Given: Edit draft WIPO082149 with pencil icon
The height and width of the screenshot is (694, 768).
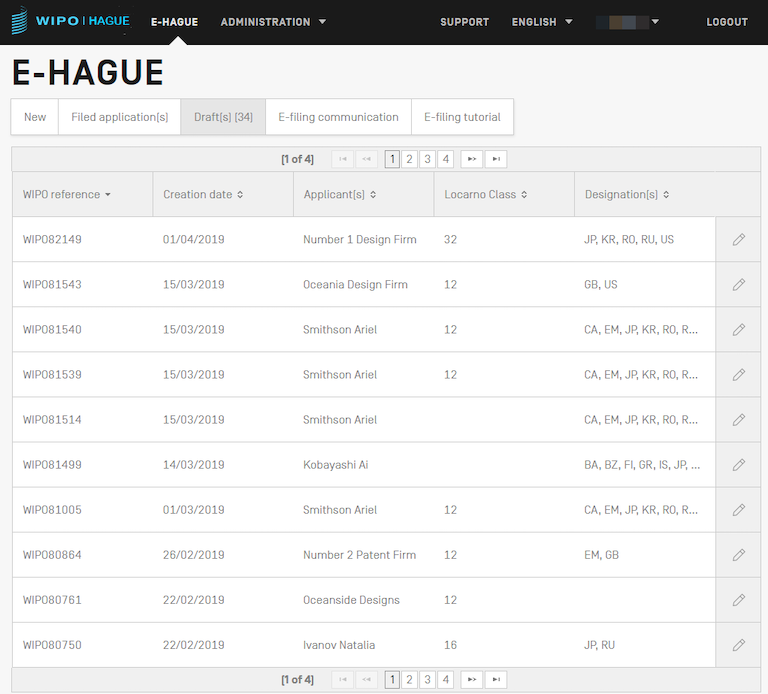Looking at the screenshot, I should 738,240.
